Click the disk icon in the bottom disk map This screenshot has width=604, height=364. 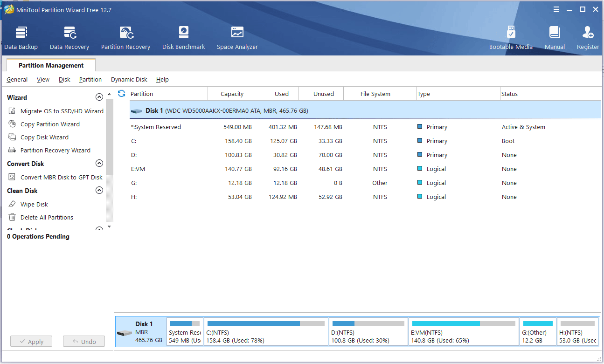125,334
